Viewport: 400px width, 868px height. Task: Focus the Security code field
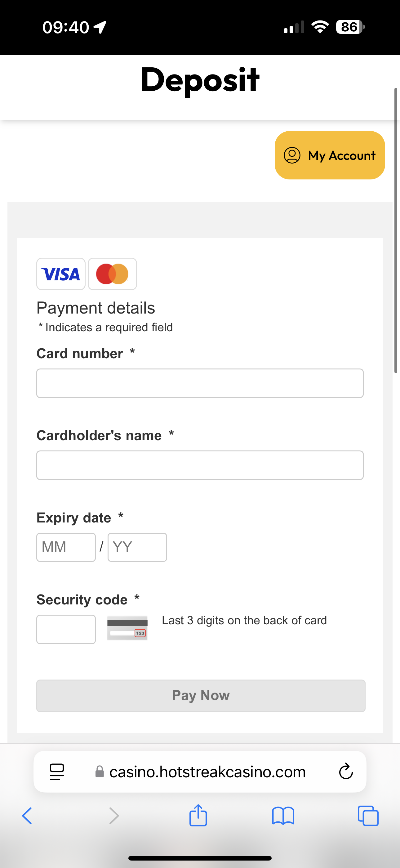click(x=66, y=629)
